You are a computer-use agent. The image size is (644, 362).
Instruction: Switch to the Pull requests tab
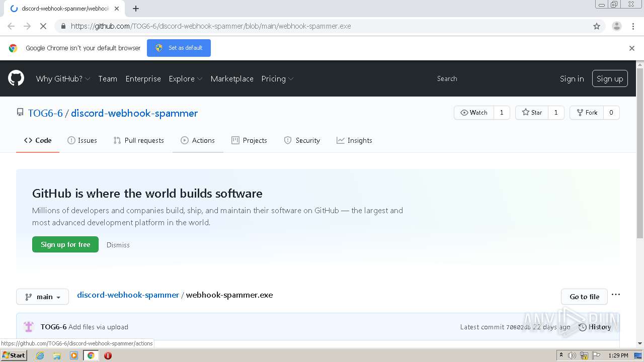[x=139, y=140]
